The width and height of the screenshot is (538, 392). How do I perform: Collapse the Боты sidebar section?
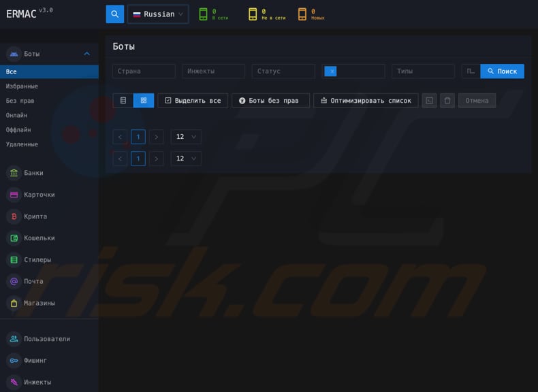tap(86, 54)
